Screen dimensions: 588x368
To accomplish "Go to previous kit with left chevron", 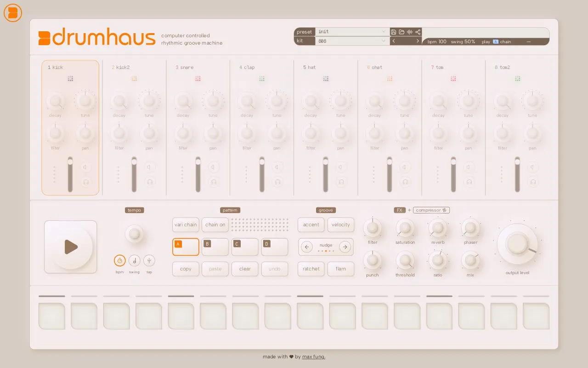I will (x=394, y=41).
